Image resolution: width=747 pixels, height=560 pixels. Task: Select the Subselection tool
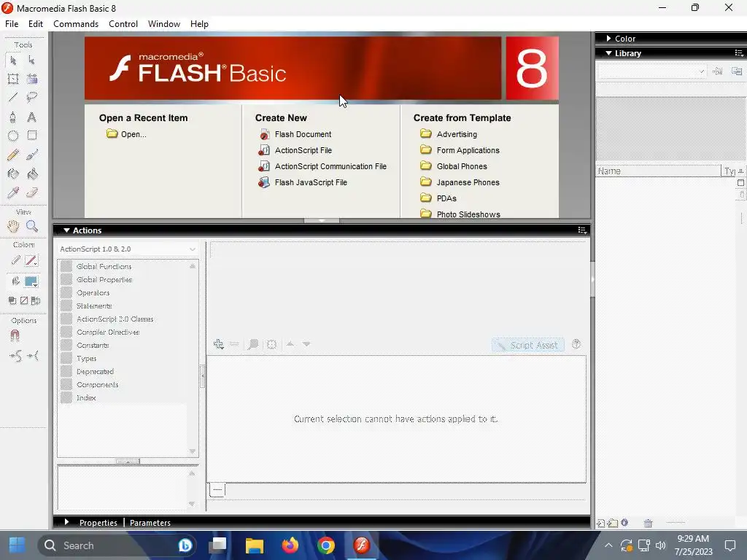pyautogui.click(x=32, y=61)
